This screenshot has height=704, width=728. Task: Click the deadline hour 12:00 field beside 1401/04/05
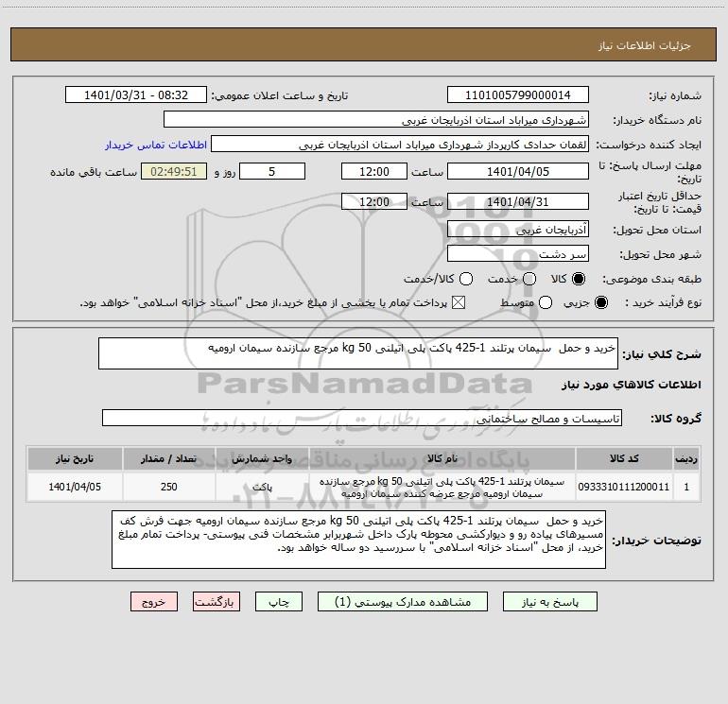(374, 171)
